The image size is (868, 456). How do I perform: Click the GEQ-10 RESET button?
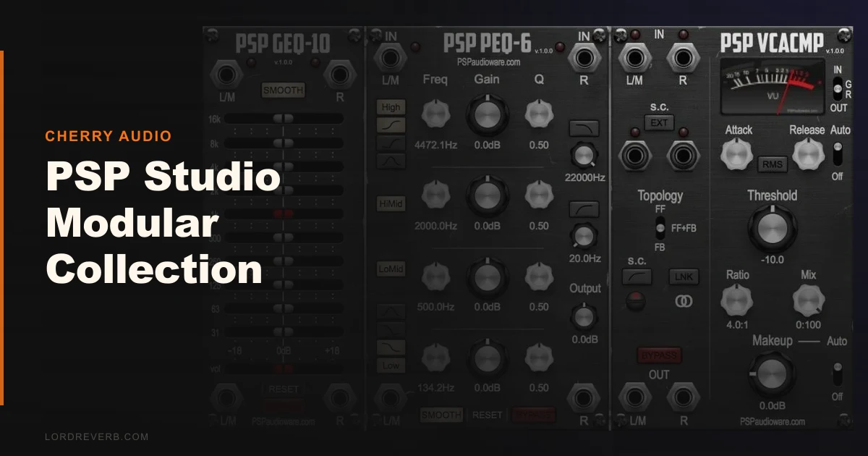click(284, 389)
